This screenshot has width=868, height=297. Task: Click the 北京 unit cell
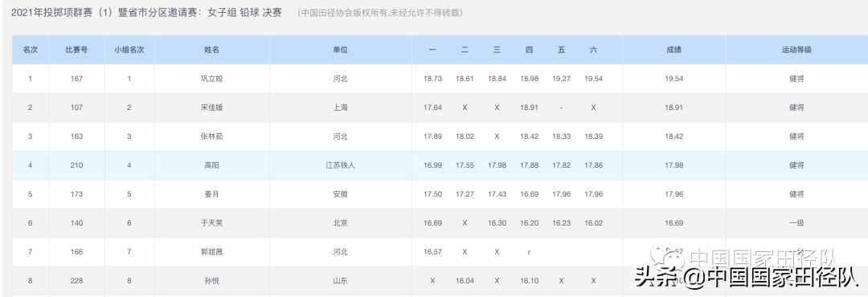341,223
